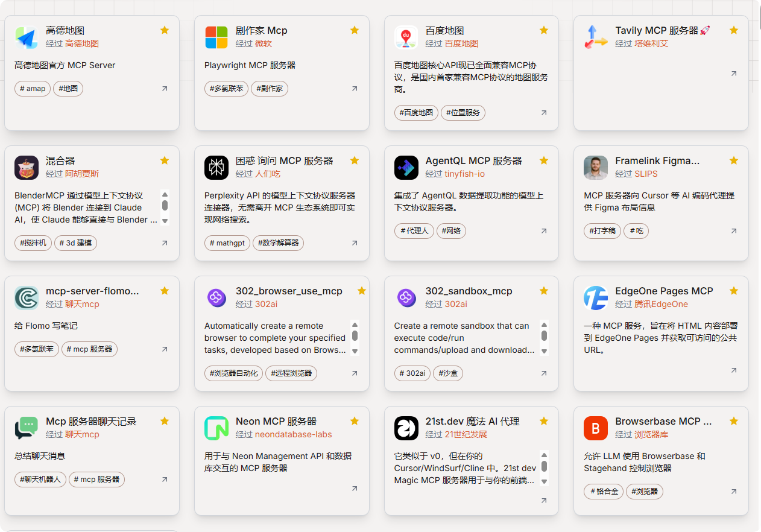Image resolution: width=761 pixels, height=532 pixels.
Task: Open 高德地图 card via its arrow icon
Action: [165, 89]
